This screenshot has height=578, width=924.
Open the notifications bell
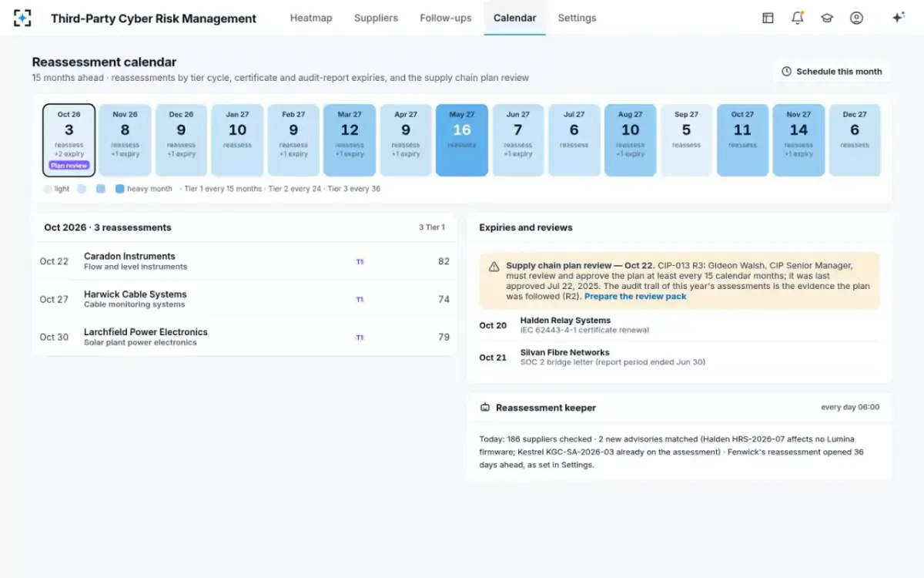[x=798, y=18]
